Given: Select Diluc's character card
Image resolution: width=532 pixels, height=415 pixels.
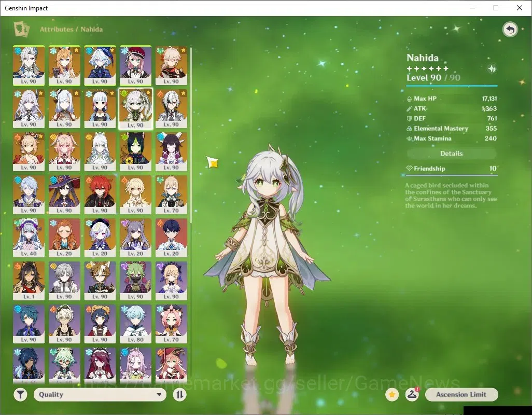Looking at the screenshot, I should coord(100,195).
